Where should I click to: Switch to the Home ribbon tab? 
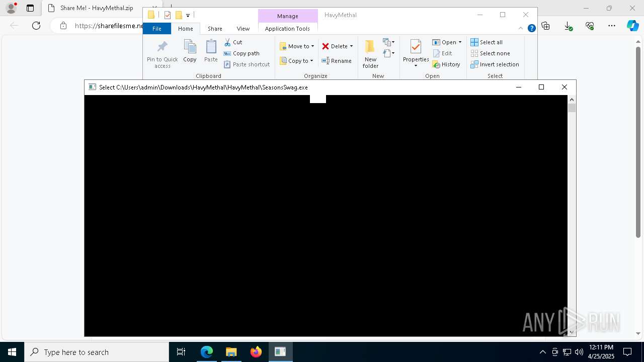pos(186,29)
